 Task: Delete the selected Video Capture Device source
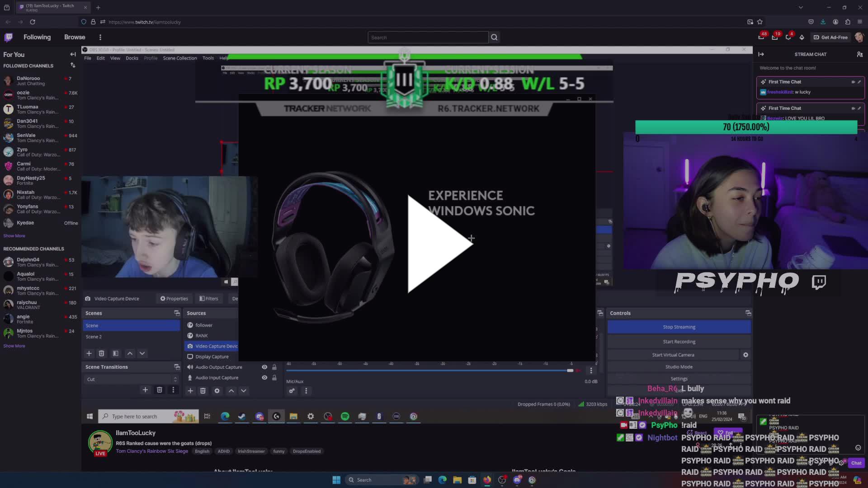click(x=203, y=390)
